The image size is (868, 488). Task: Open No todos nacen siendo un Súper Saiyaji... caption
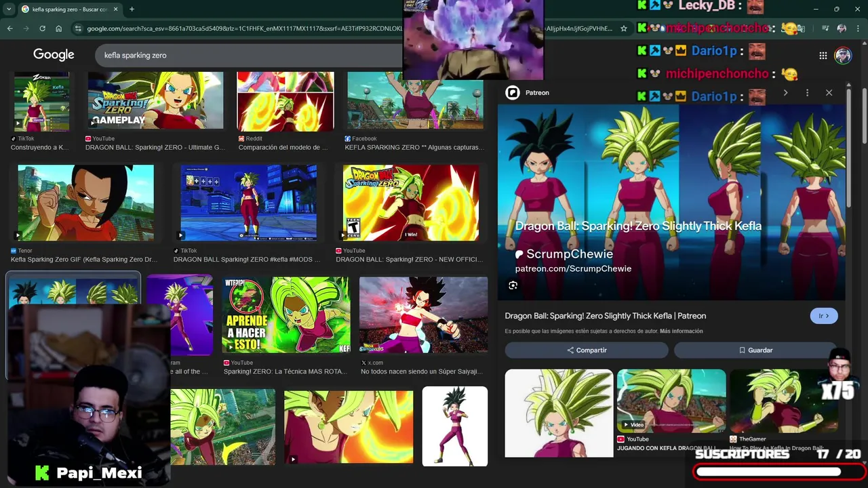[x=422, y=371]
